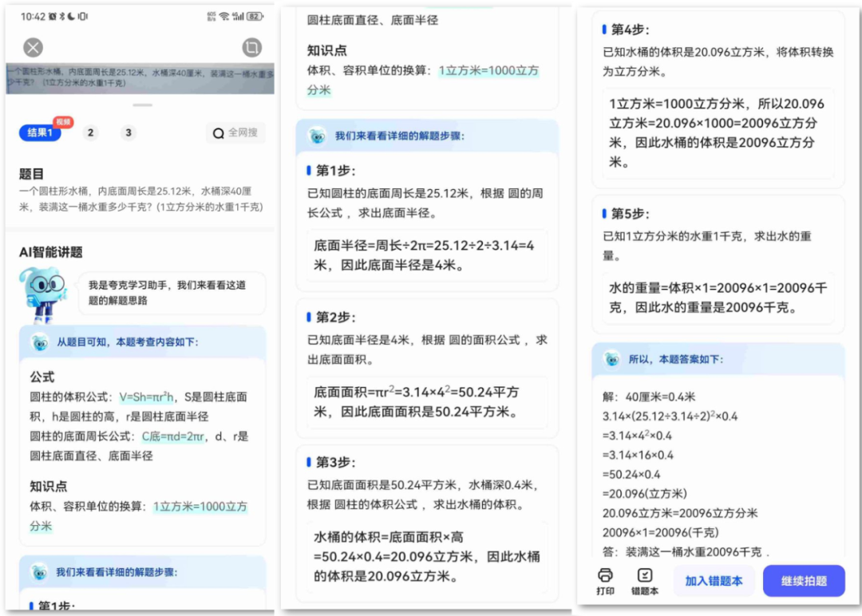The image size is (862, 616).
Task: Tap highlighted formula V=Sh=πr²h
Action: (x=146, y=397)
